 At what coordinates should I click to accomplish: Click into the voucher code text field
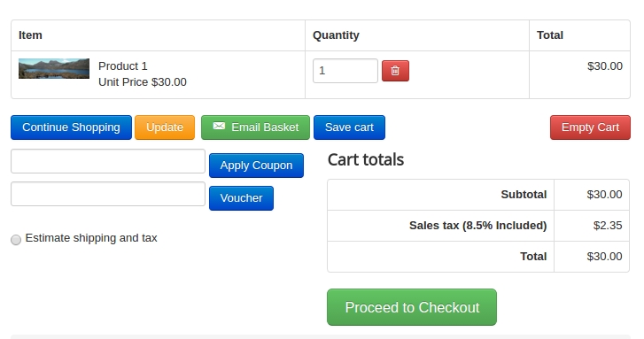[108, 194]
